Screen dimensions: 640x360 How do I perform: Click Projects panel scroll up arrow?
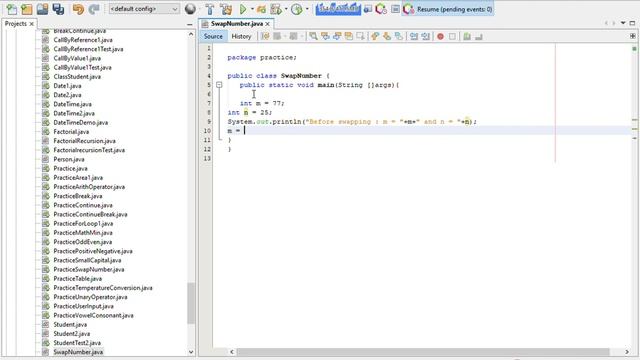(x=191, y=35)
